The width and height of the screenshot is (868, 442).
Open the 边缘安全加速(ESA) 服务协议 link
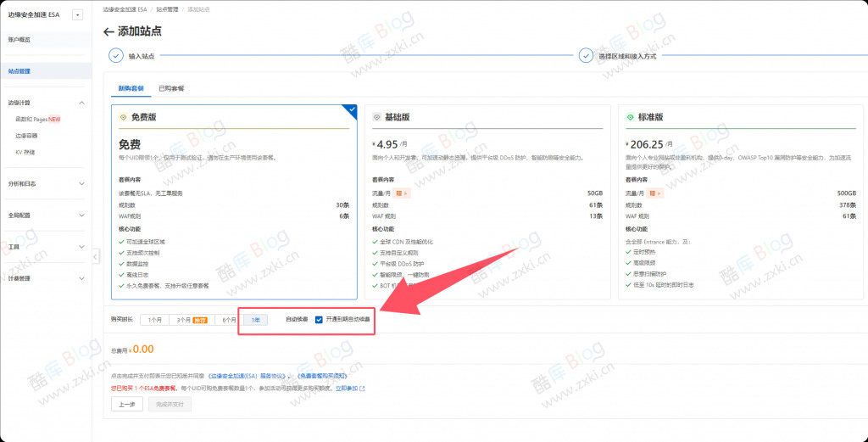pos(248,376)
